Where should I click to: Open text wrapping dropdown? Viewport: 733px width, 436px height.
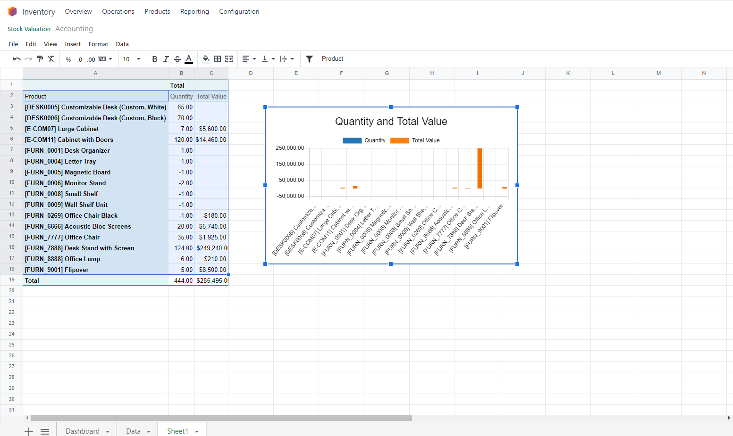(x=287, y=59)
